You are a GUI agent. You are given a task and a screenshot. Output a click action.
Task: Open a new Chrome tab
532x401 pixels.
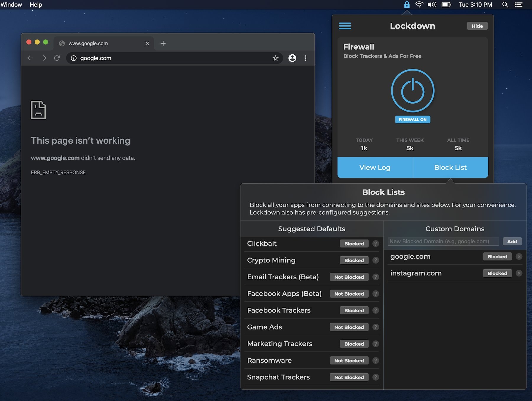coord(163,43)
